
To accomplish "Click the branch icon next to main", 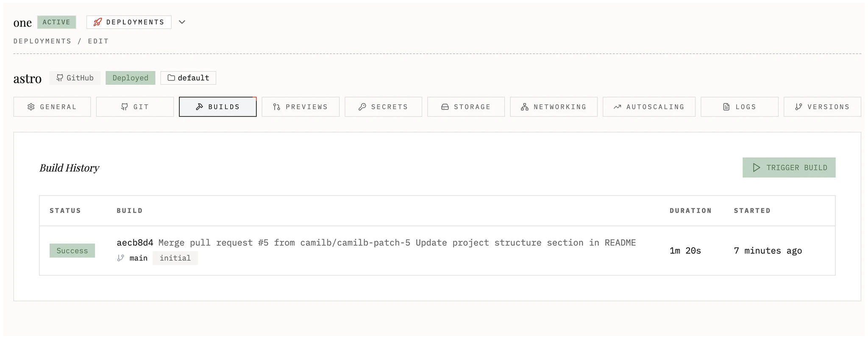I will pos(120,258).
